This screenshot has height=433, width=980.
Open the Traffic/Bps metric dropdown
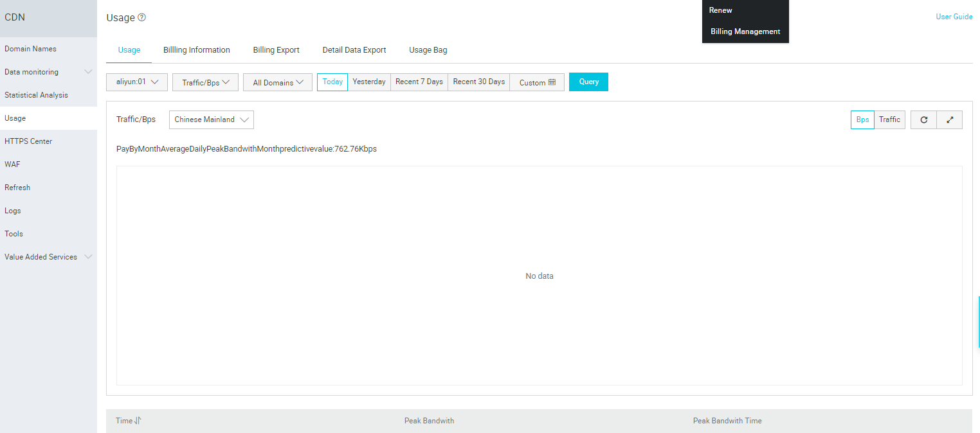(205, 82)
